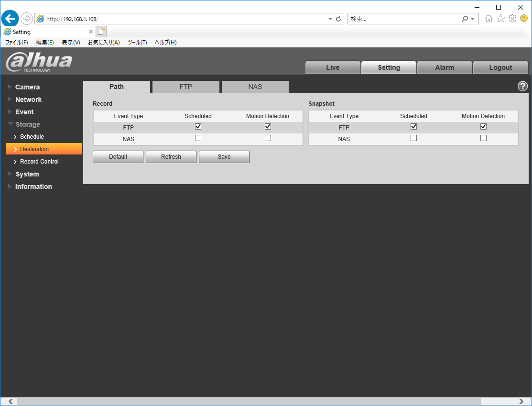Click the Record section heading
The height and width of the screenshot is (406, 532).
click(102, 104)
